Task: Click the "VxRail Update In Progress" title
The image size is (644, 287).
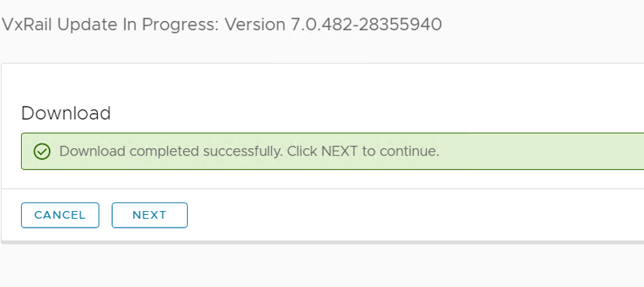Action: coord(111,25)
